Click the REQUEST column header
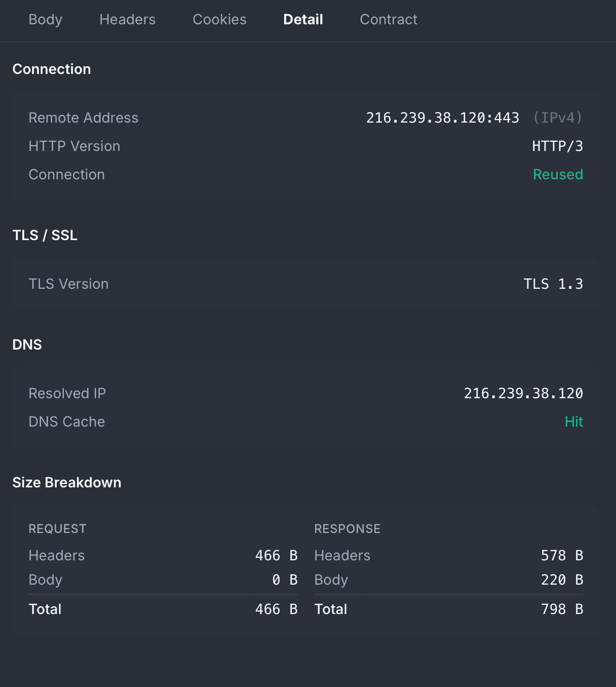616x687 pixels. 57,529
